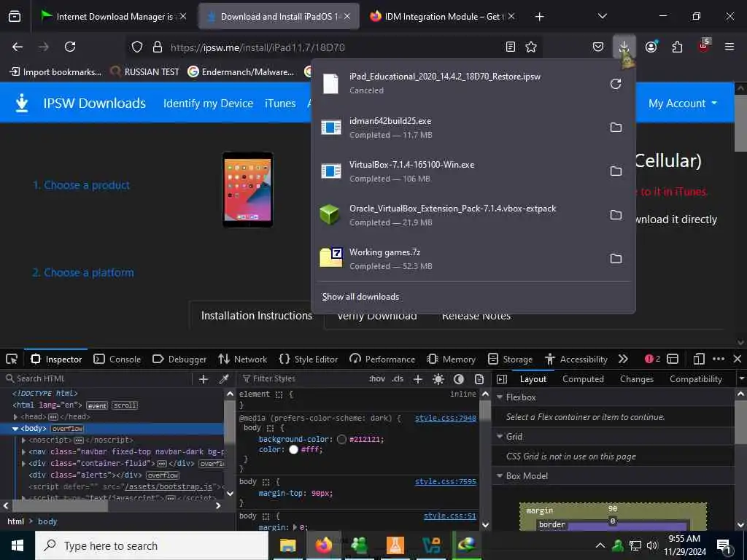Expand the nav navbar node
Screen dimensions: 747x560
[x=23, y=451]
